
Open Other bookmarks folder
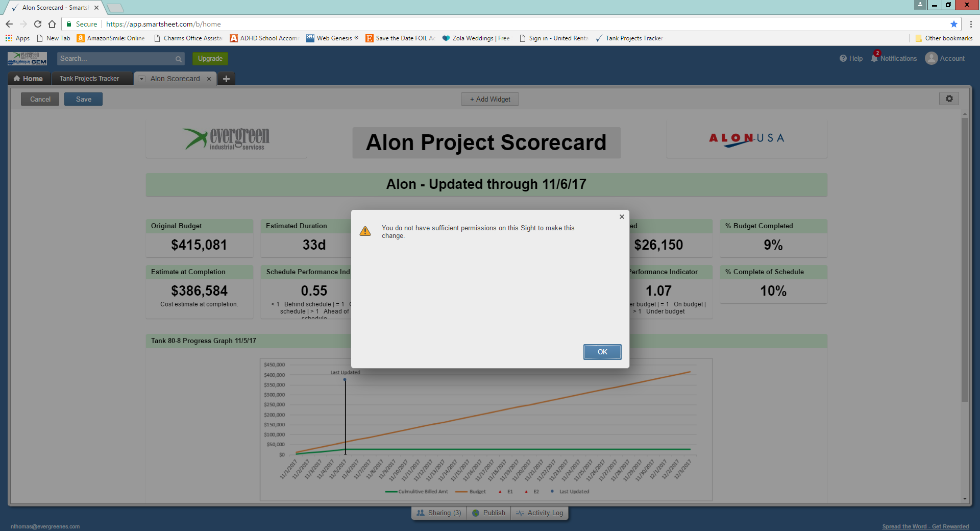[944, 38]
